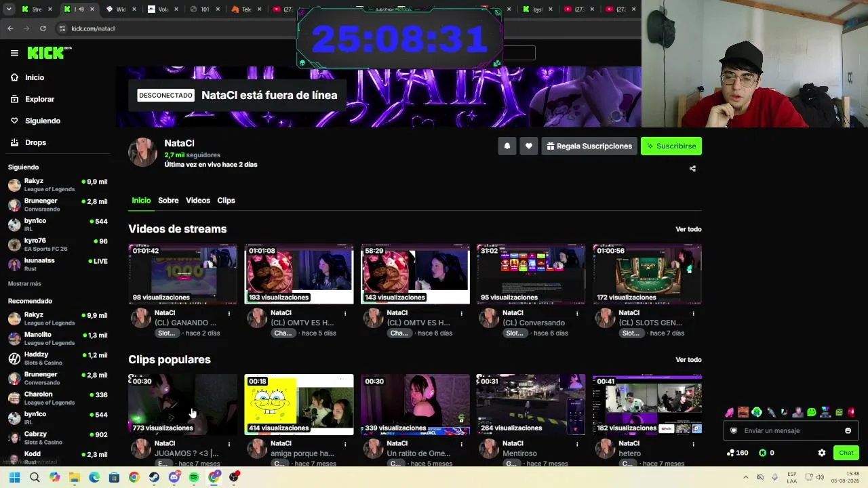Open options menu for Mentiroso clip
The image size is (868, 488).
pos(577,444)
